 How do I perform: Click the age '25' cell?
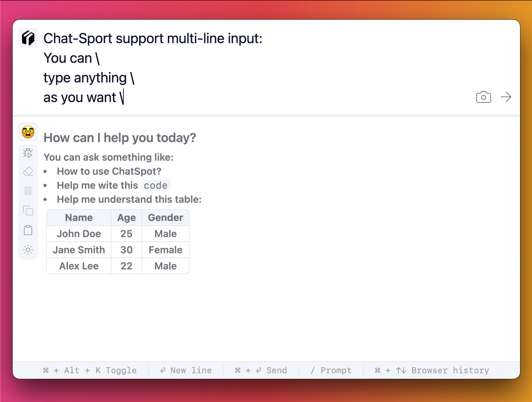pos(127,234)
